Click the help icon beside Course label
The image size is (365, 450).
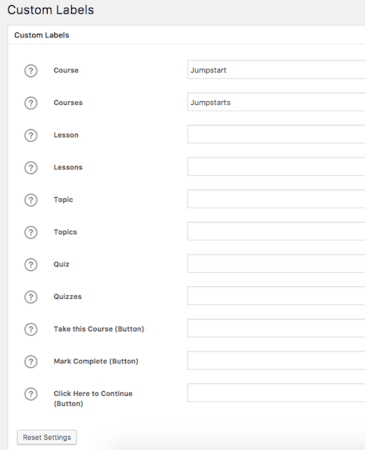(31, 71)
